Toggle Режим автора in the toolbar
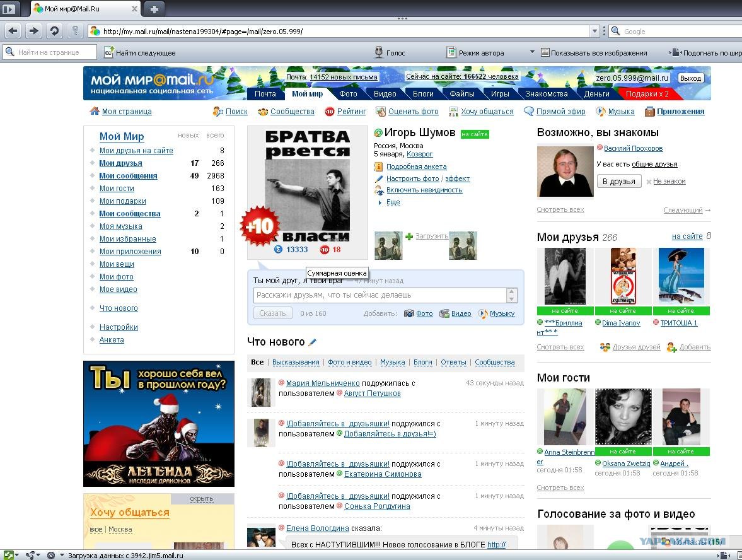This screenshot has width=742, height=560. pos(475,52)
